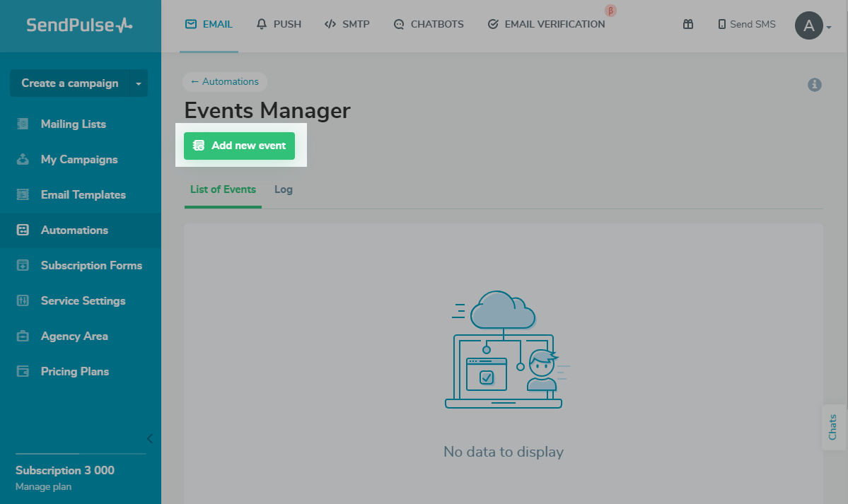This screenshot has height=504, width=848.
Task: Open the Chats side panel
Action: [832, 427]
